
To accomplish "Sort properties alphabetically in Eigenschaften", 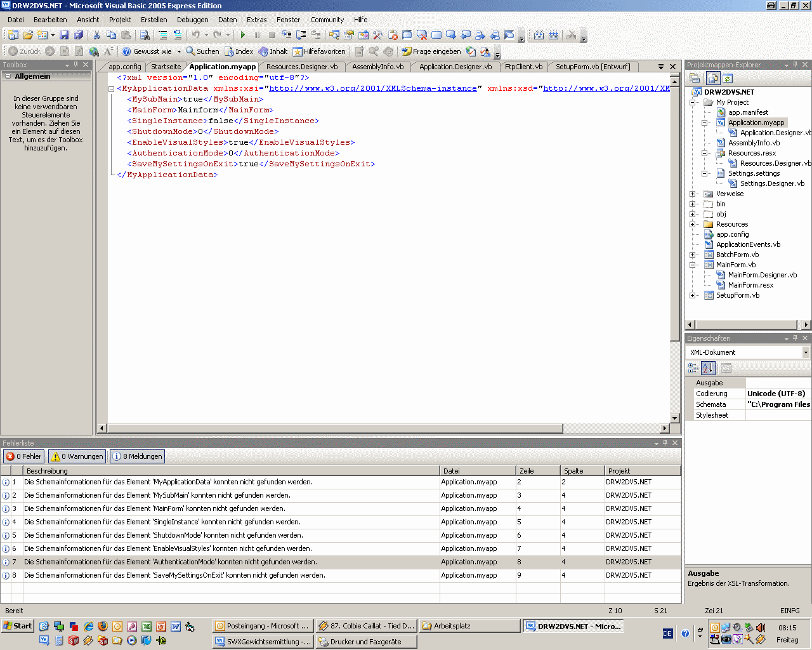I will pyautogui.click(x=709, y=368).
